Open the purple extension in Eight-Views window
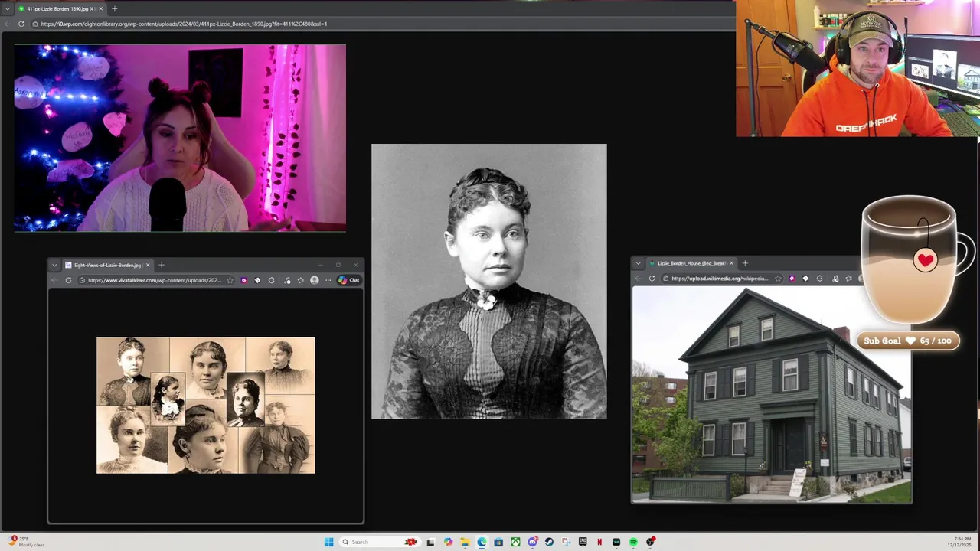Screen dimensions: 980x551 point(243,280)
